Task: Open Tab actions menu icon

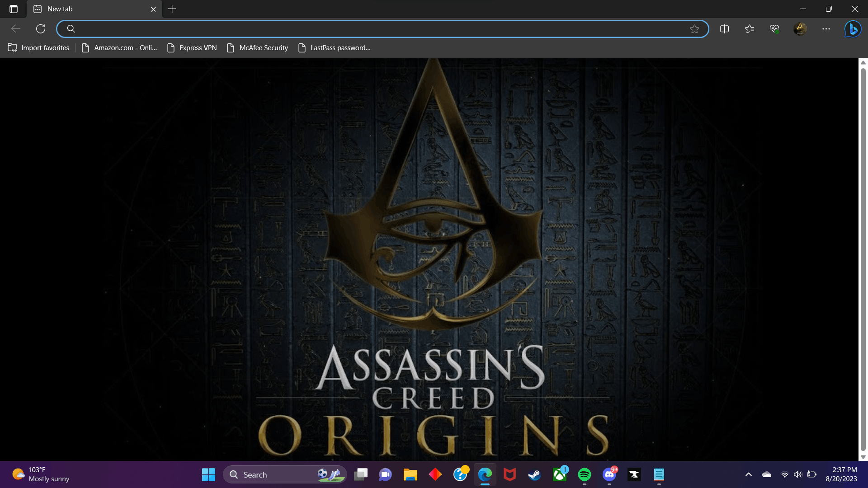Action: point(14,9)
